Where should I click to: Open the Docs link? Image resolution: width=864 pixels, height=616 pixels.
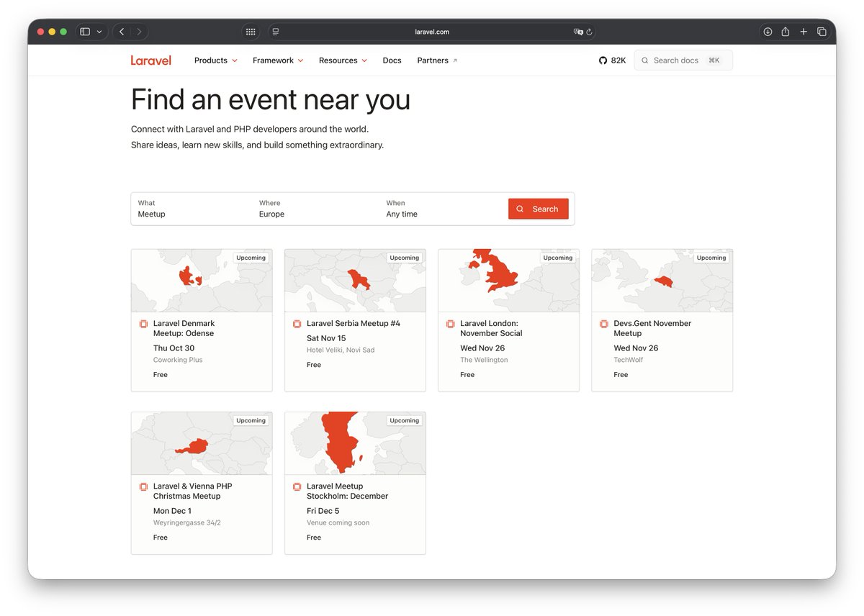point(392,60)
